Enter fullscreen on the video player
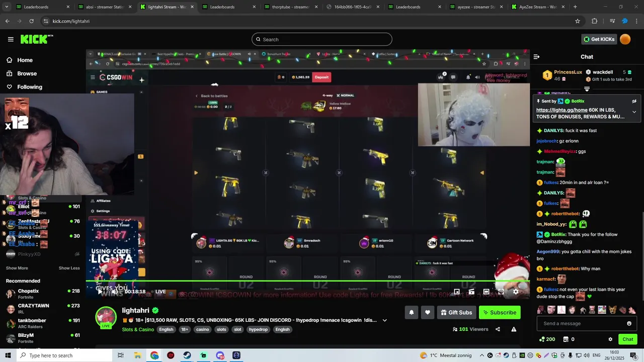 point(501,292)
